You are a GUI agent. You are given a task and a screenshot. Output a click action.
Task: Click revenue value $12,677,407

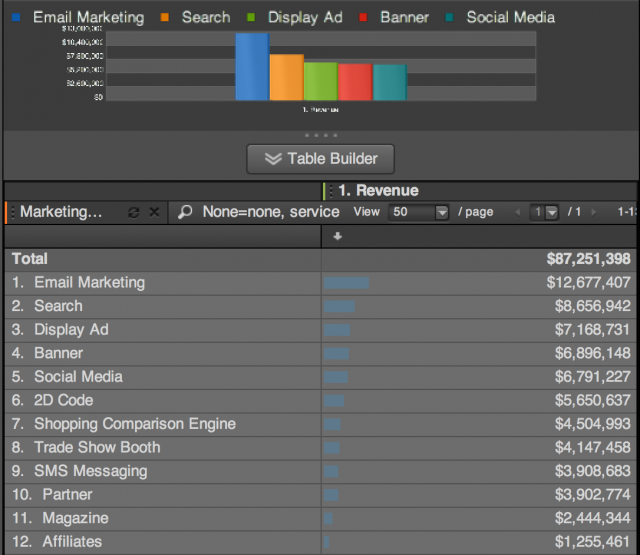point(589,282)
